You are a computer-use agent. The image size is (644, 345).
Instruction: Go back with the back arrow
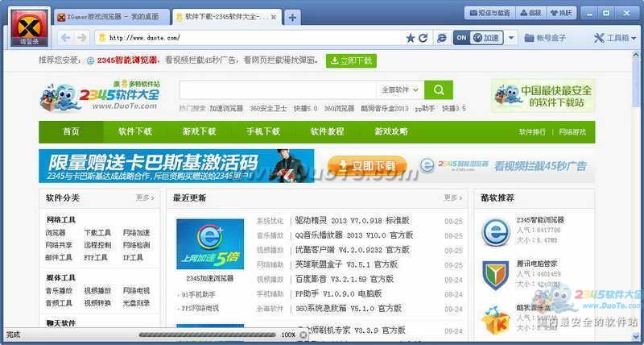(x=66, y=38)
